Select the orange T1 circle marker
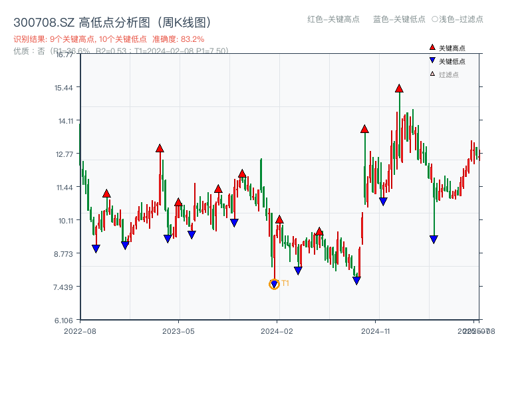This screenshot has height=399, width=532. [275, 284]
